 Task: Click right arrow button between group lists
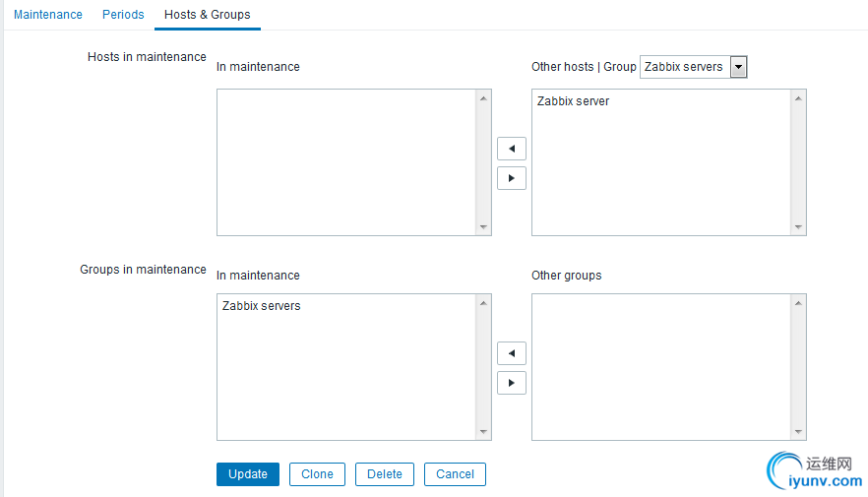click(x=511, y=383)
